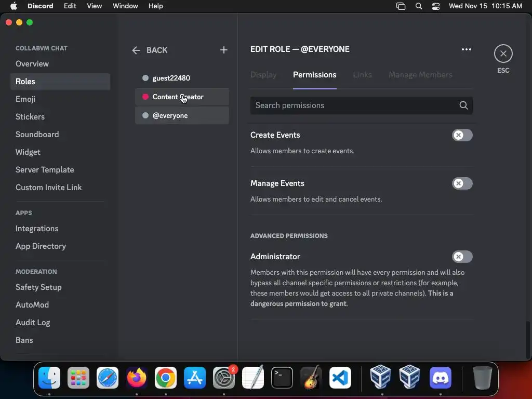Open the Stickers settings page
The image size is (532, 399).
tap(60, 117)
